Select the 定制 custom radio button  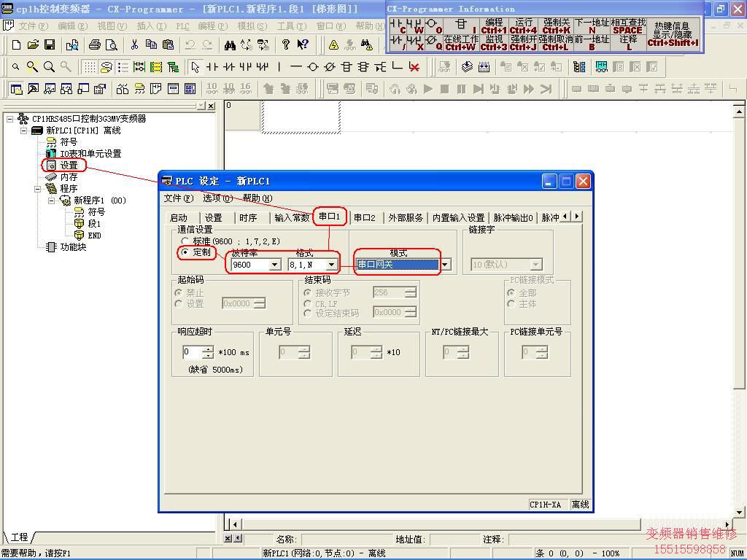point(185,252)
